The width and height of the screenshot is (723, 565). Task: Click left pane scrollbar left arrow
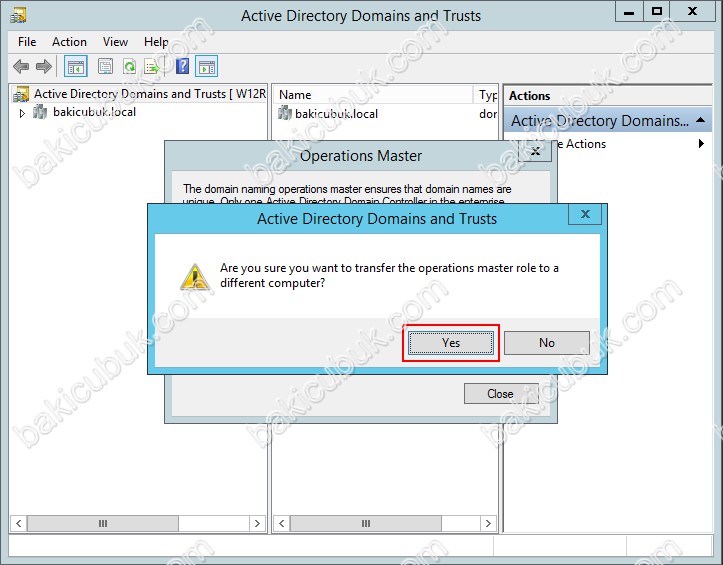point(18,523)
